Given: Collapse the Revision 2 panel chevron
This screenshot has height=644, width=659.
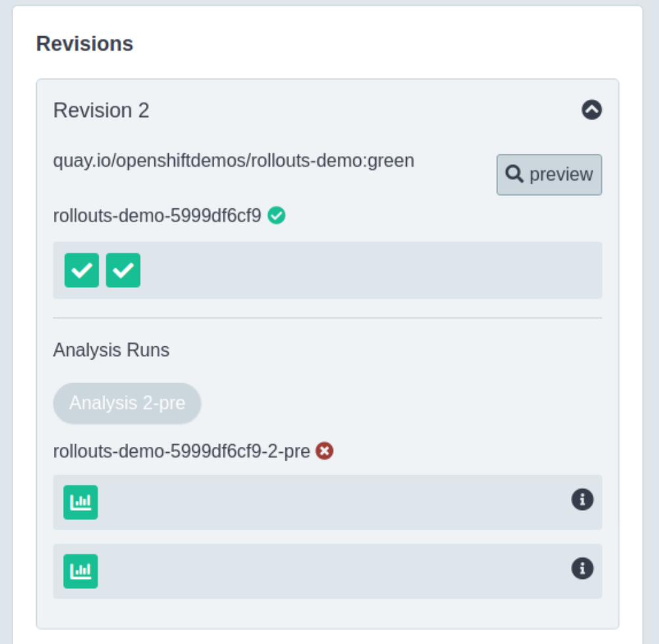Looking at the screenshot, I should 591,110.
